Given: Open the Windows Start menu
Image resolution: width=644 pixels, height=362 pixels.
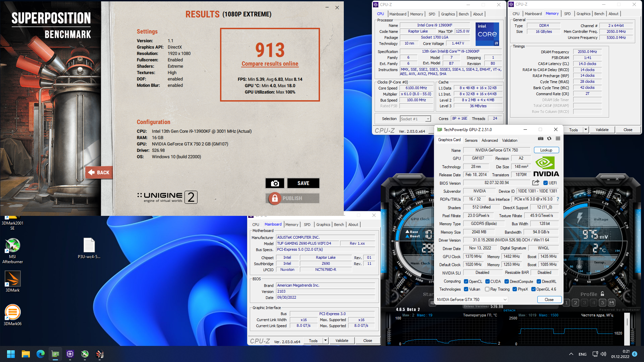Looking at the screenshot, I should point(11,354).
